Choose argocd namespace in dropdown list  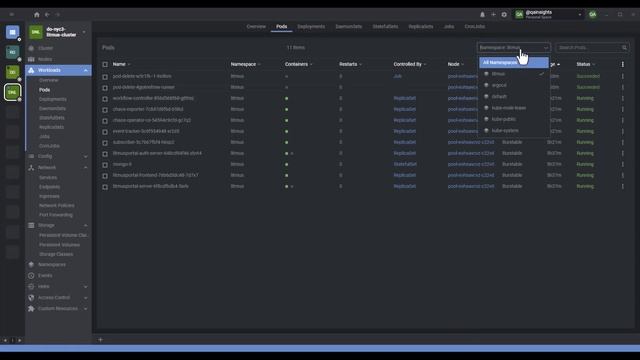tap(513, 85)
